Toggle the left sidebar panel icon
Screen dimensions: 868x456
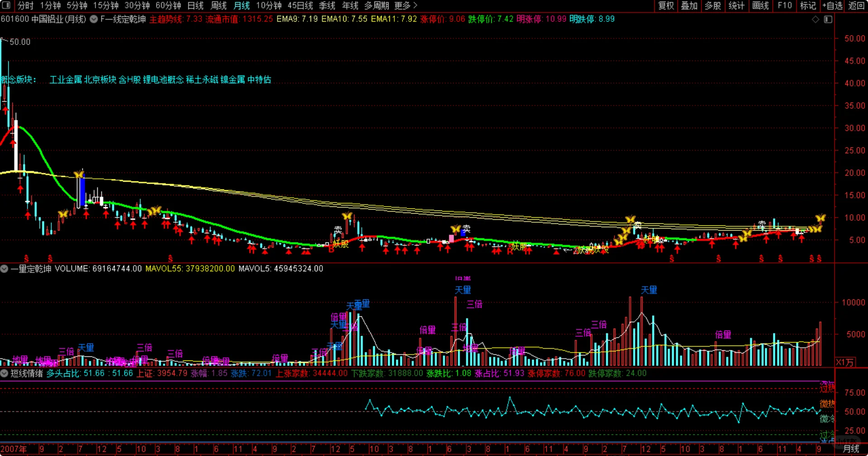(6, 5)
